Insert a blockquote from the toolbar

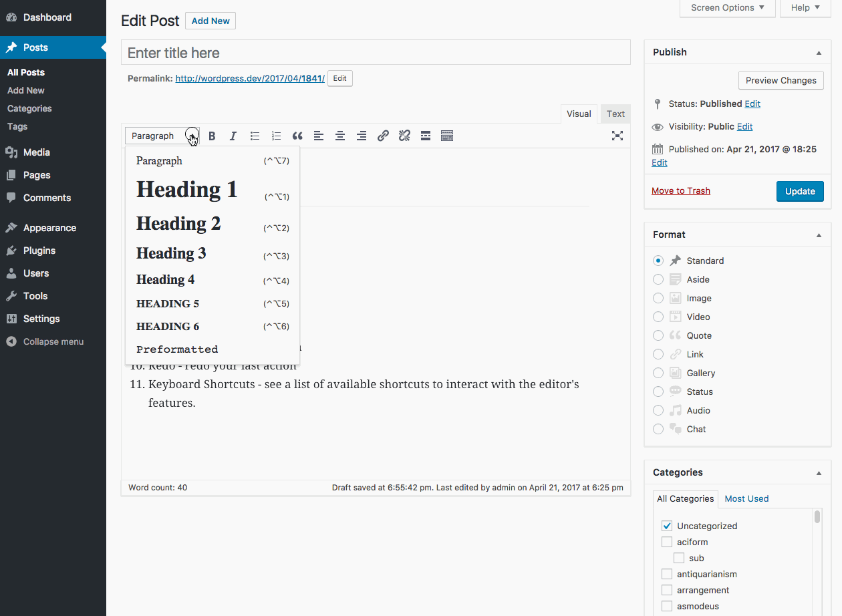tap(297, 136)
